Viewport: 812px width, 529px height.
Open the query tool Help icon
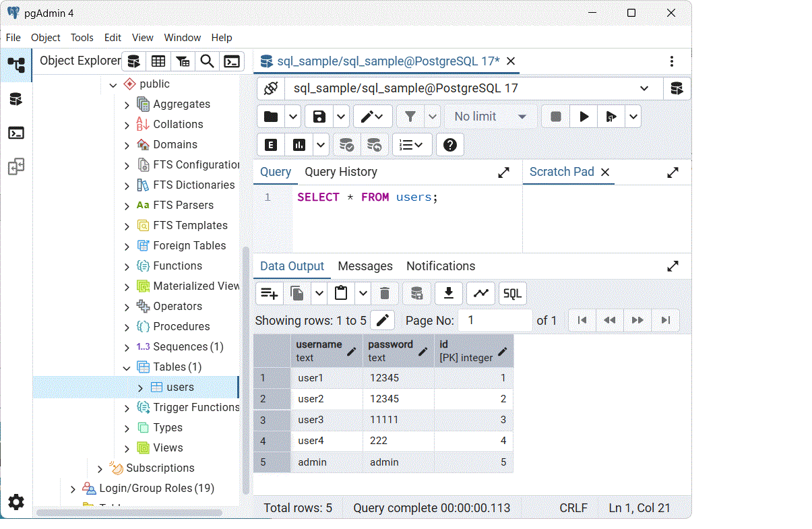click(x=450, y=145)
